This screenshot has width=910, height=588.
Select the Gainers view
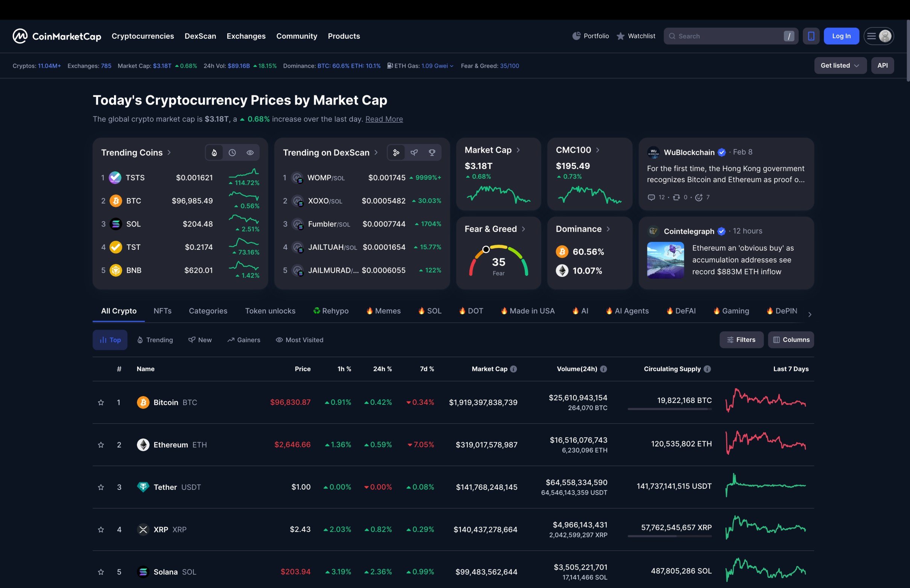(243, 340)
